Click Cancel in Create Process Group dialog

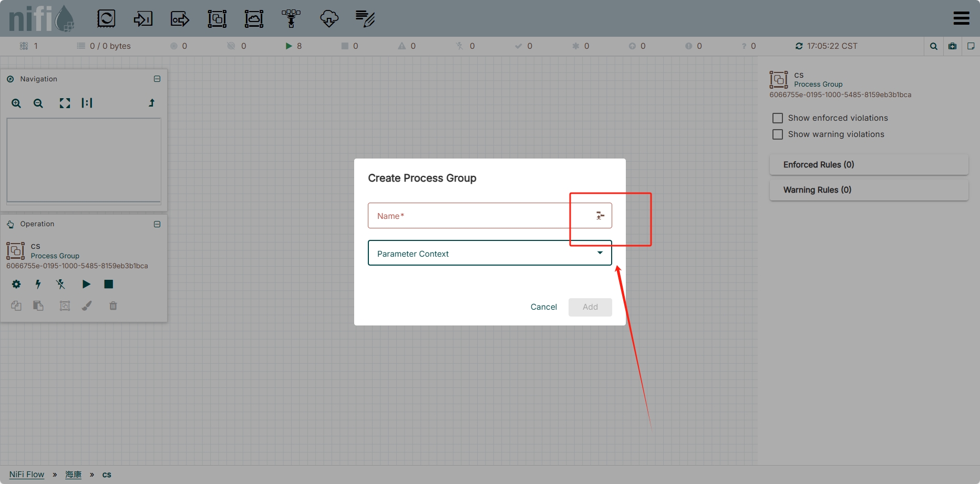543,307
